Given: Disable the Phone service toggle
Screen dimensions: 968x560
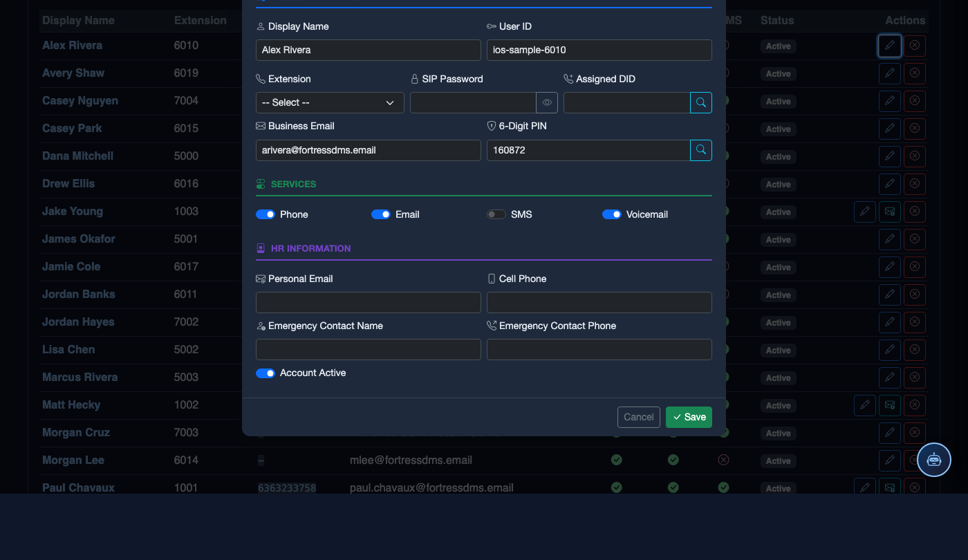Looking at the screenshot, I should coord(266,214).
